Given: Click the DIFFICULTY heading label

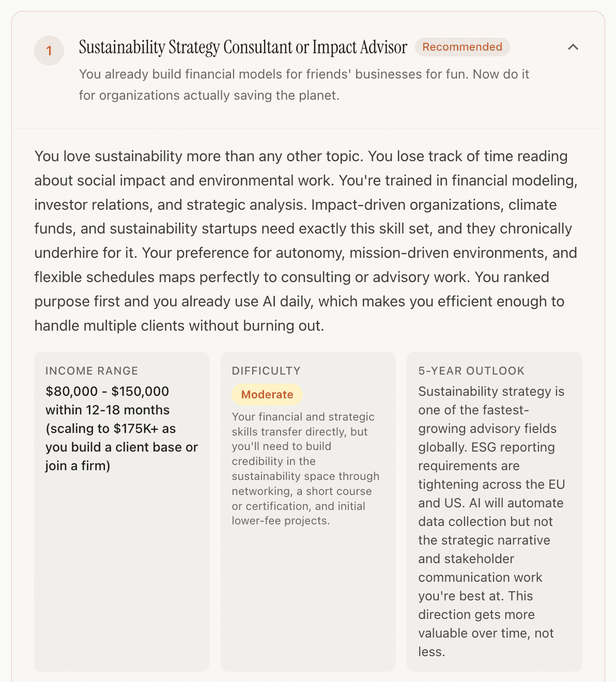Looking at the screenshot, I should pos(266,371).
